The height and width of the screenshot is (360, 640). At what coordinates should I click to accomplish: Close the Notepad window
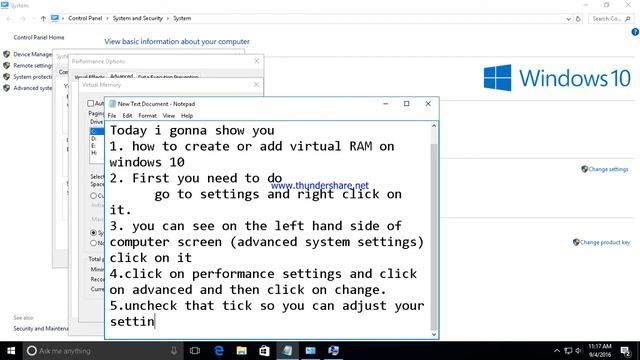[x=428, y=104]
